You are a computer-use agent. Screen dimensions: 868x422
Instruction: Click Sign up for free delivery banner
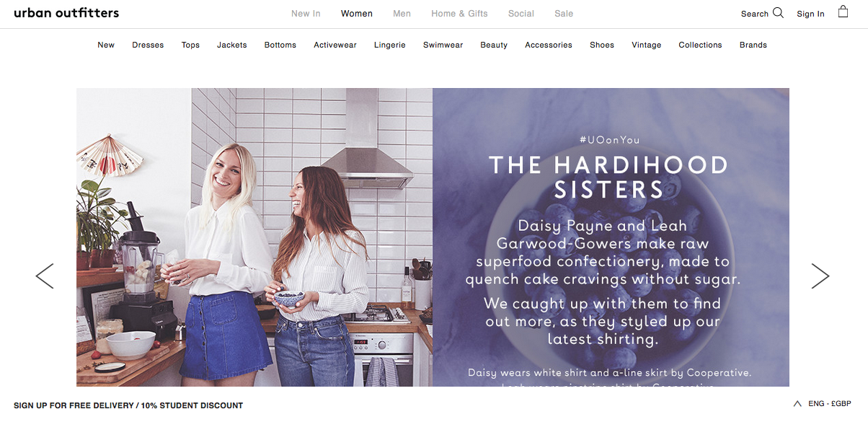(x=128, y=405)
